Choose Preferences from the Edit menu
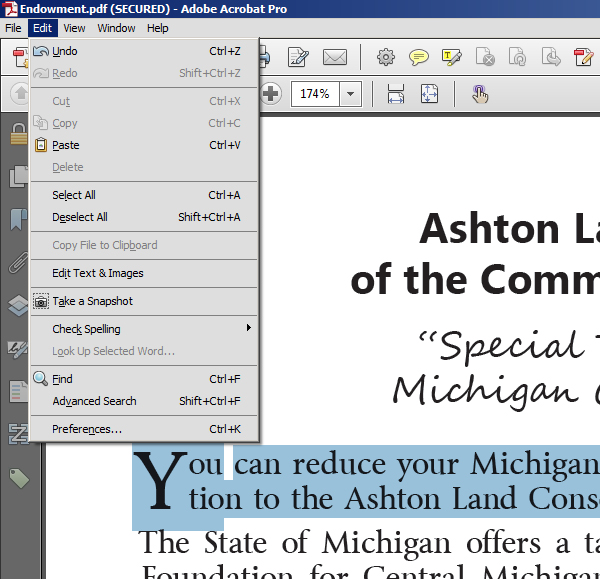This screenshot has height=579, width=600. (87, 429)
